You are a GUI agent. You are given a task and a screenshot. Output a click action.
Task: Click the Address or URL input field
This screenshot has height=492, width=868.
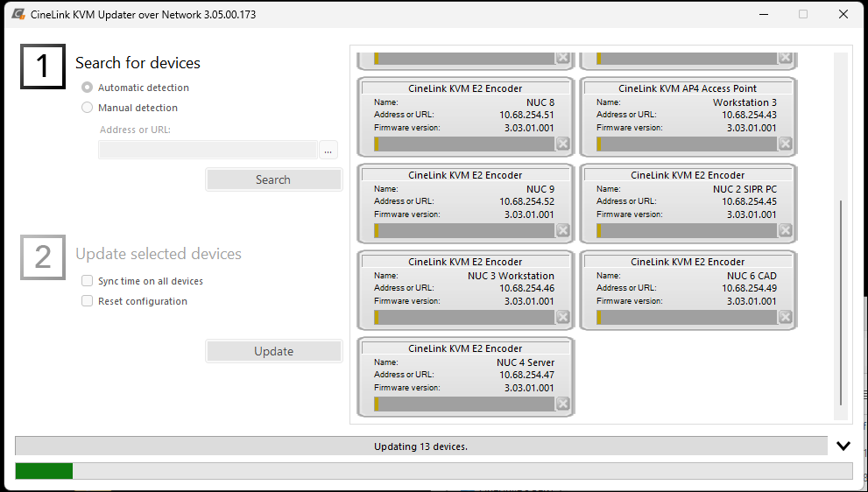point(208,150)
